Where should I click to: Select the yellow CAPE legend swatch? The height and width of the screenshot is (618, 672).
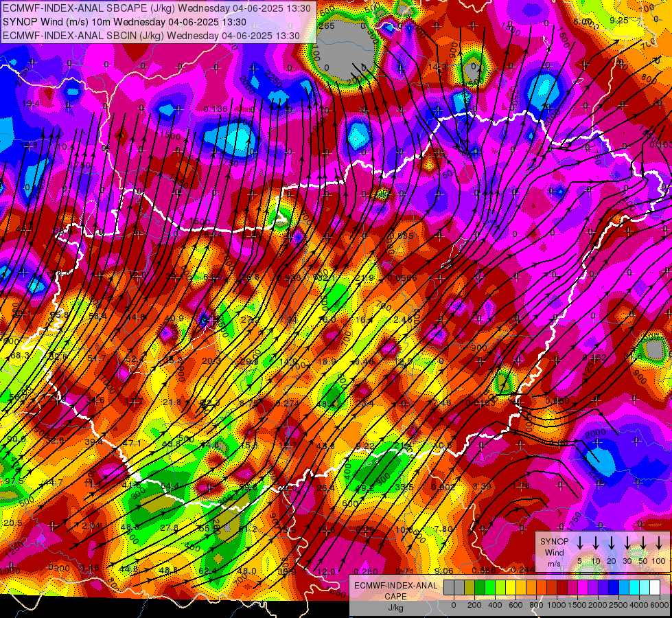pos(511,588)
